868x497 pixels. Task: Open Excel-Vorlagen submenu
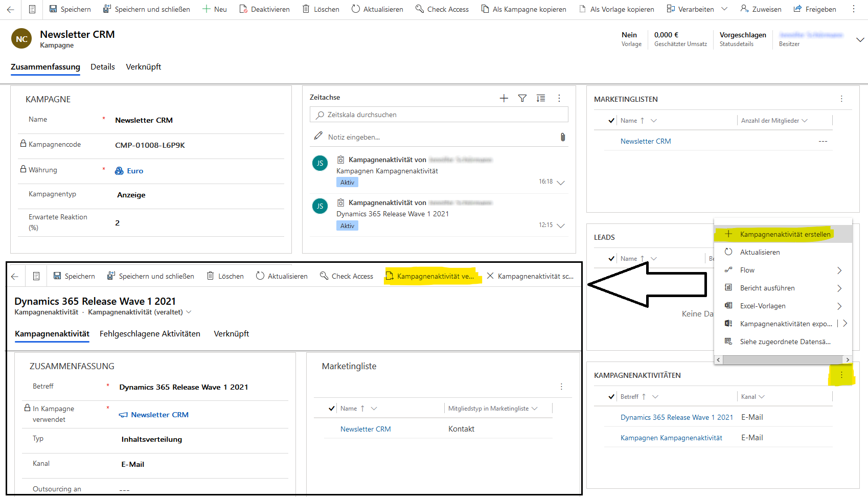click(x=783, y=306)
